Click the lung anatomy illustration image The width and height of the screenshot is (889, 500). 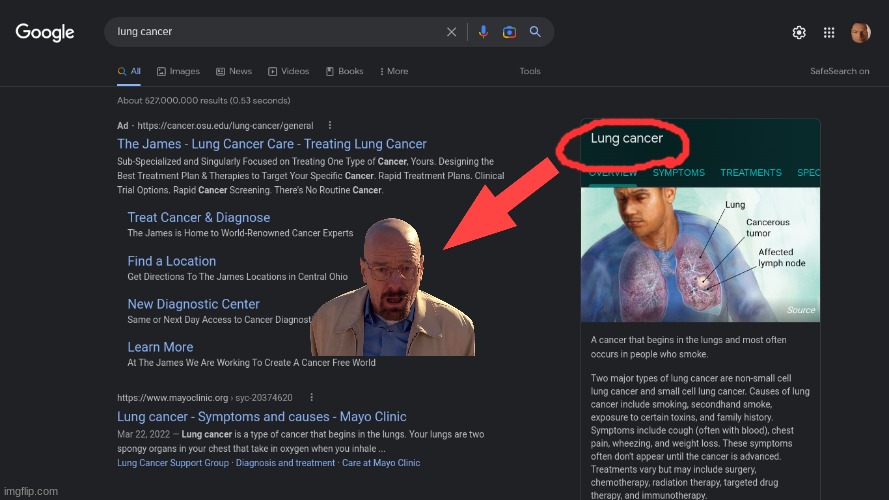(x=700, y=255)
